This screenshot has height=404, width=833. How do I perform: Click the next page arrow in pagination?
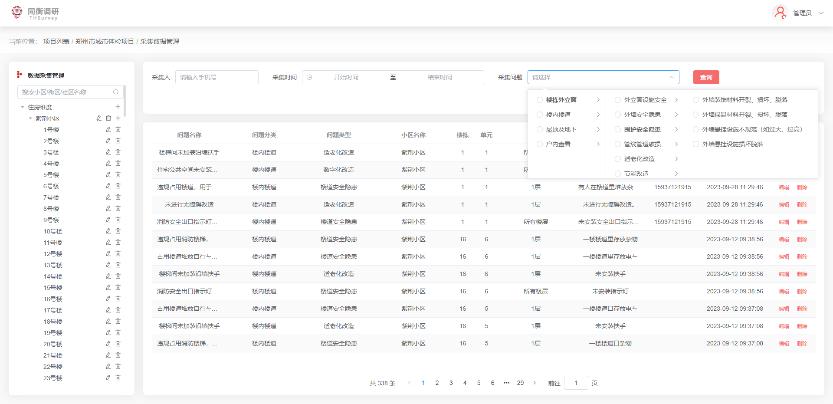534,383
